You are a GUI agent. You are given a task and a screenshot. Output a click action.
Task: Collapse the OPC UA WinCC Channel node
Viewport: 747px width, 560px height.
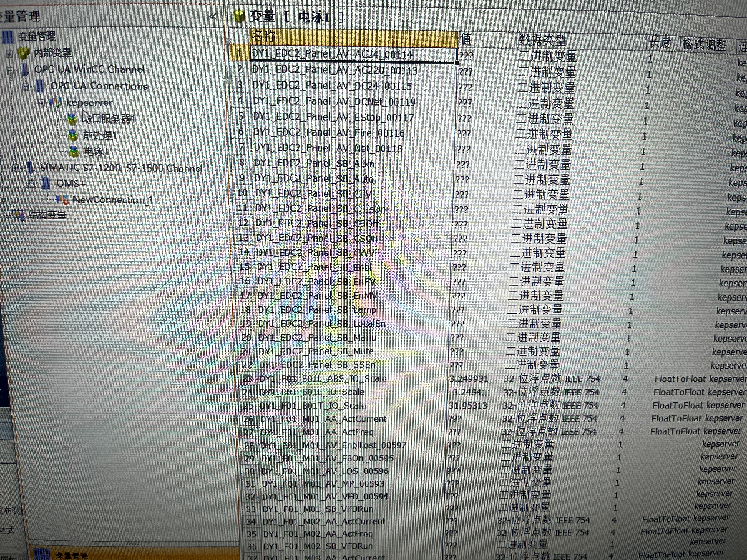click(10, 70)
